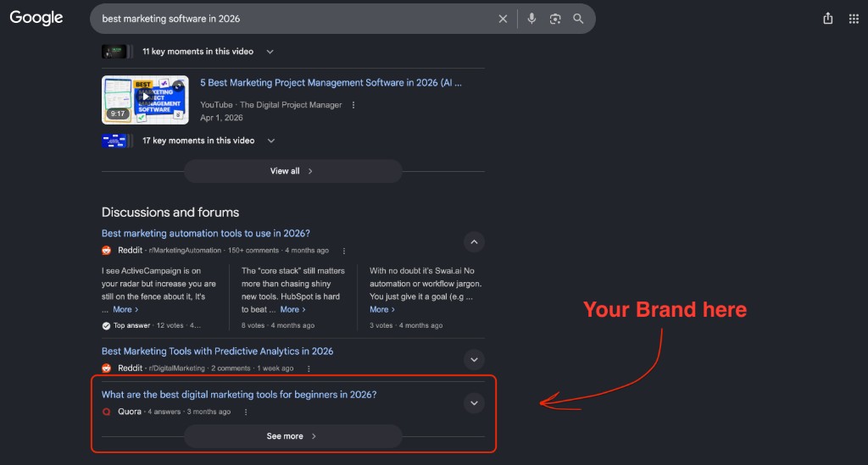Click the '3 votes · 4 months ago' text

(x=406, y=325)
